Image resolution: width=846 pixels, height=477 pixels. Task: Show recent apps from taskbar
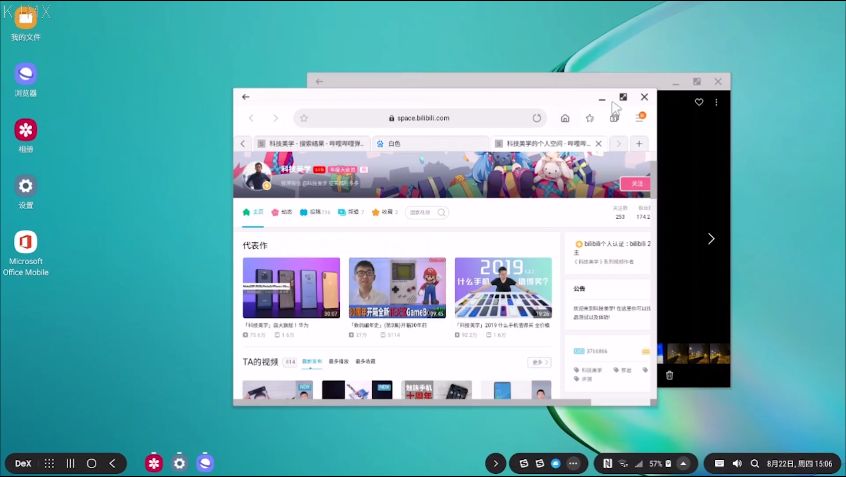(x=70, y=464)
